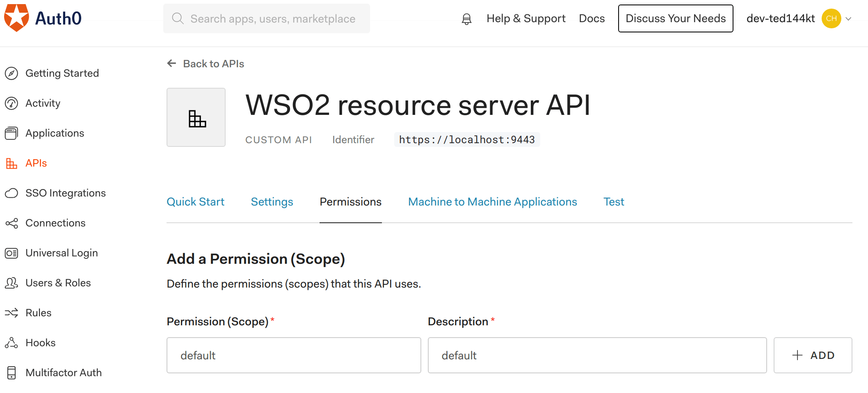Open Machine to Machine Applications tab
The height and width of the screenshot is (393, 868).
click(x=492, y=202)
